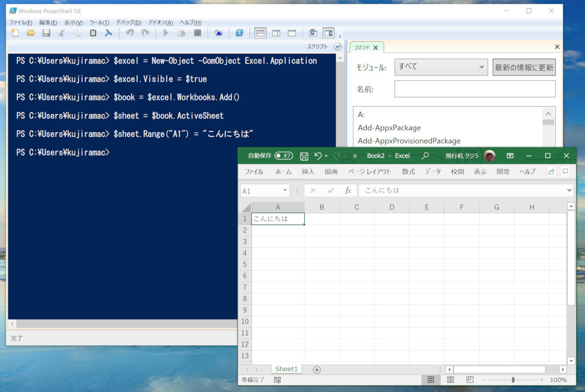The height and width of the screenshot is (392, 585).
Task: Switch to Page Layout view in Excel status bar
Action: (x=450, y=380)
